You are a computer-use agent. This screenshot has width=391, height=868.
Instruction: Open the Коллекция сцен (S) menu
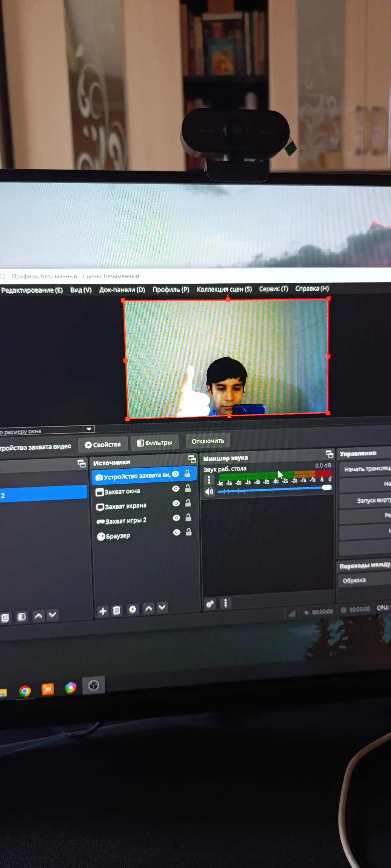click(x=224, y=289)
